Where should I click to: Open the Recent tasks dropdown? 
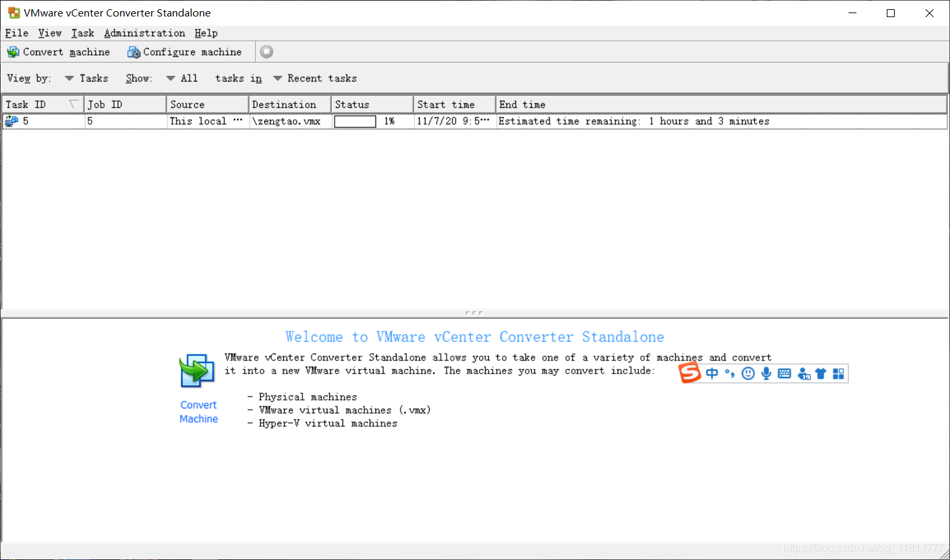pyautogui.click(x=315, y=78)
